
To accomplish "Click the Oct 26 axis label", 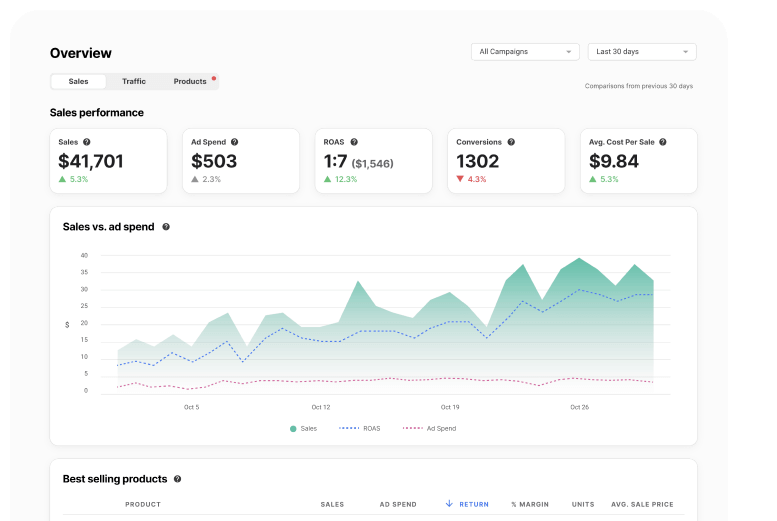I will [579, 407].
